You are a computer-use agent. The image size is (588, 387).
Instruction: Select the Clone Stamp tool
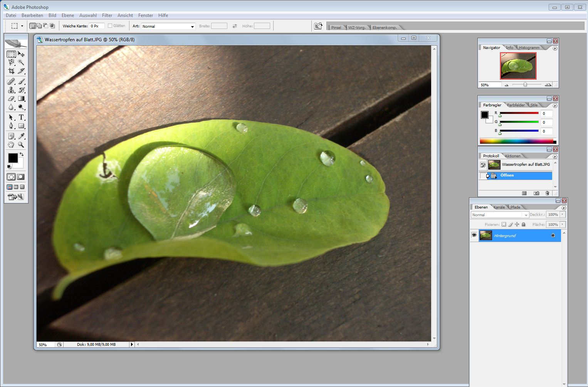pos(11,90)
